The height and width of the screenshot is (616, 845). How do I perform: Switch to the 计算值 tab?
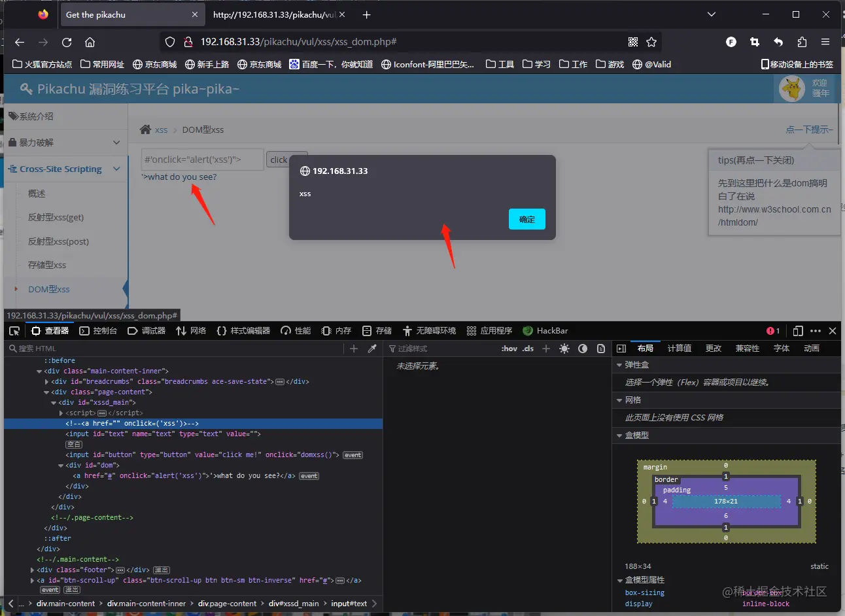click(x=680, y=349)
